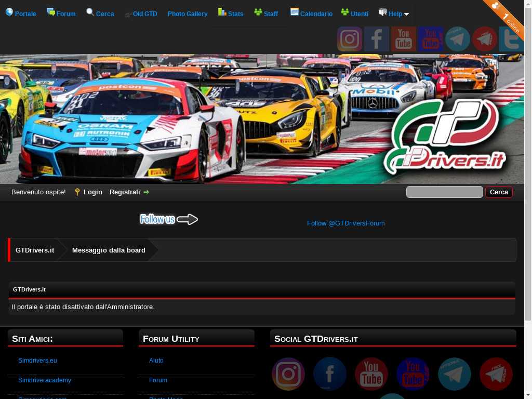
Task: Expand the Help dropdown menu
Action: 394,14
